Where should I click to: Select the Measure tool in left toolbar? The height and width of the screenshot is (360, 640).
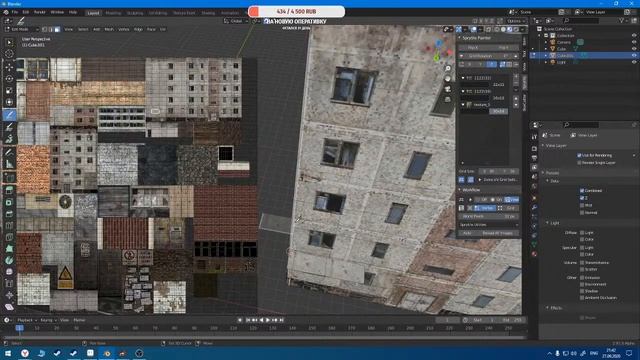[9, 164]
